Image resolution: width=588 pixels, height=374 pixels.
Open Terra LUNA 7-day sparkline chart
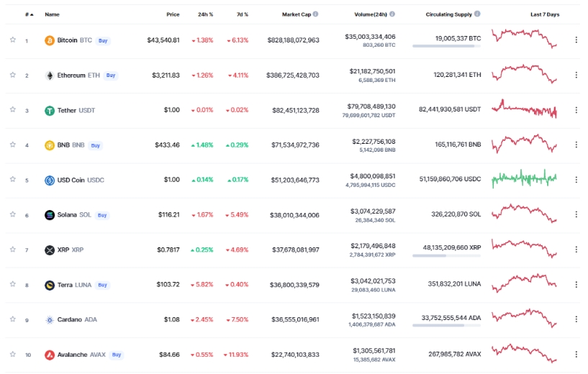pos(524,283)
